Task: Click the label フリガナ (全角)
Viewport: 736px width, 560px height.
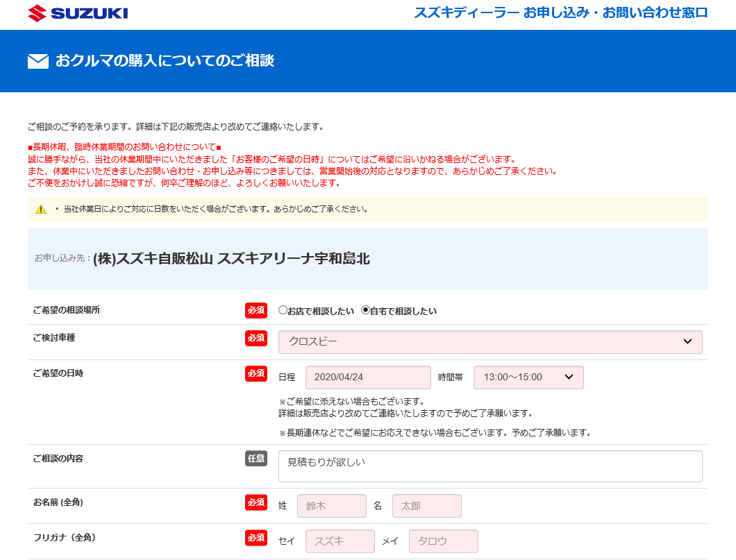Action: coord(65,538)
